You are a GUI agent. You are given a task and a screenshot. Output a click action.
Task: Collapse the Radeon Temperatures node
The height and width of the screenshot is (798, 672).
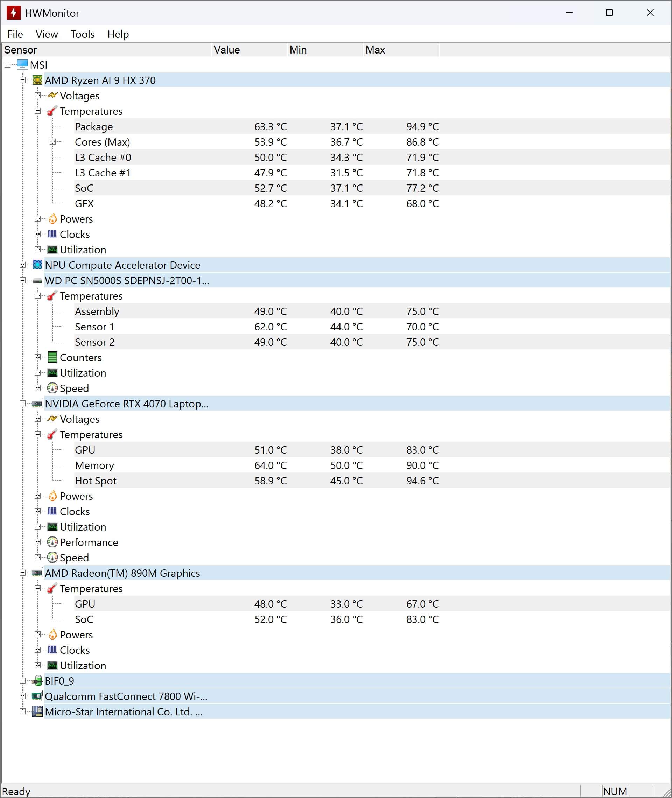click(x=37, y=588)
